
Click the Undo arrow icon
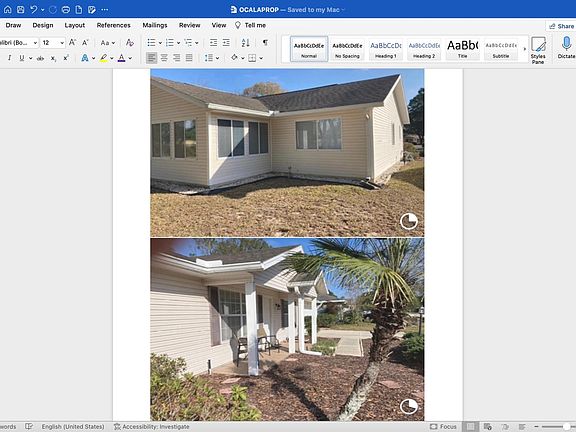[x=33, y=10]
